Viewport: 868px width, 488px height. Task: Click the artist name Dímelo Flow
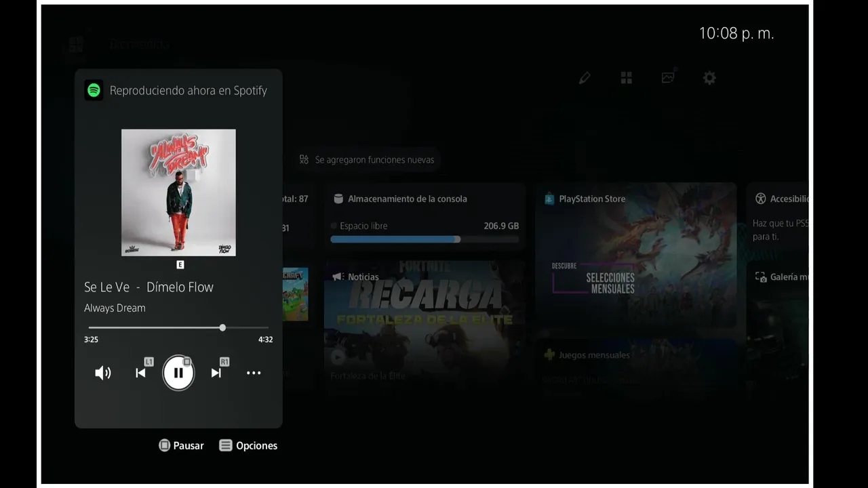click(180, 287)
